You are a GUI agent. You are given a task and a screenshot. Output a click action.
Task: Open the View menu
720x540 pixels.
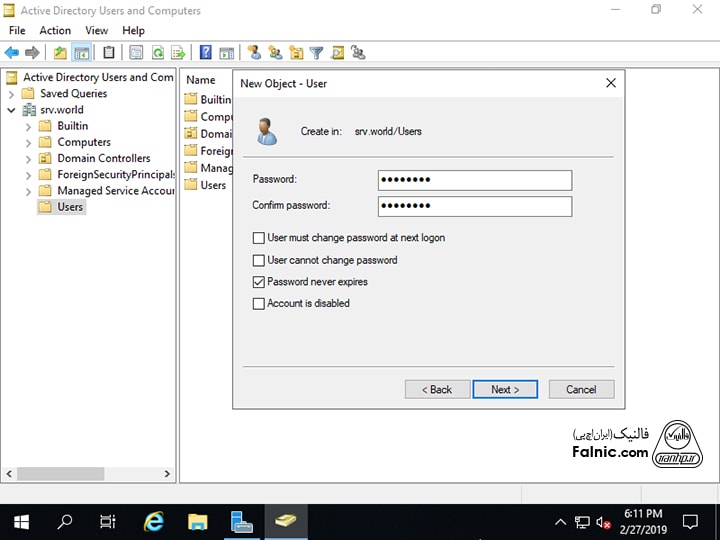pos(96,31)
